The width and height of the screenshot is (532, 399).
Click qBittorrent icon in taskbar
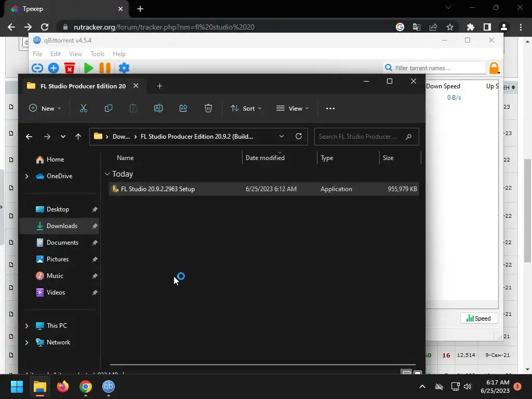pos(109,387)
